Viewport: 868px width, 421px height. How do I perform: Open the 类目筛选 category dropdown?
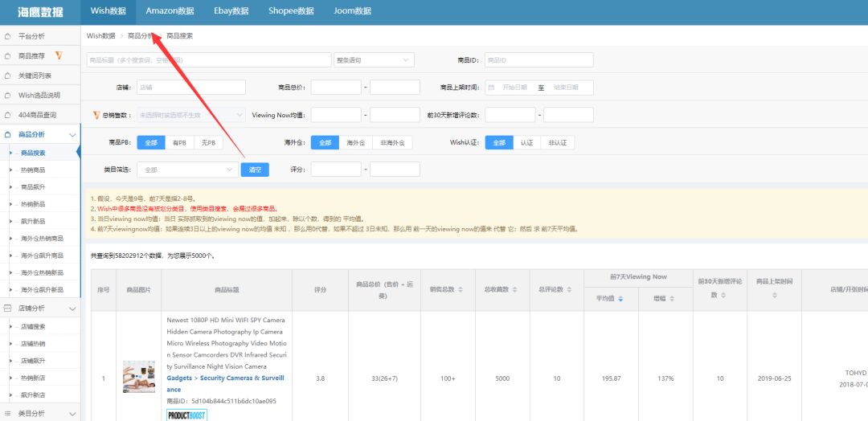(186, 170)
